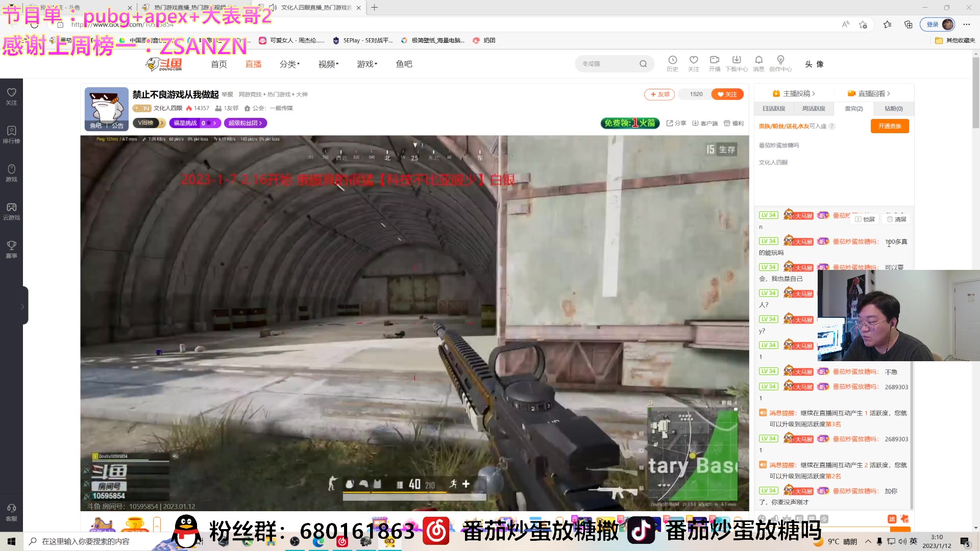Open browser settings ellipsis menu
The width and height of the screenshot is (980, 551).
pyautogui.click(x=967, y=24)
